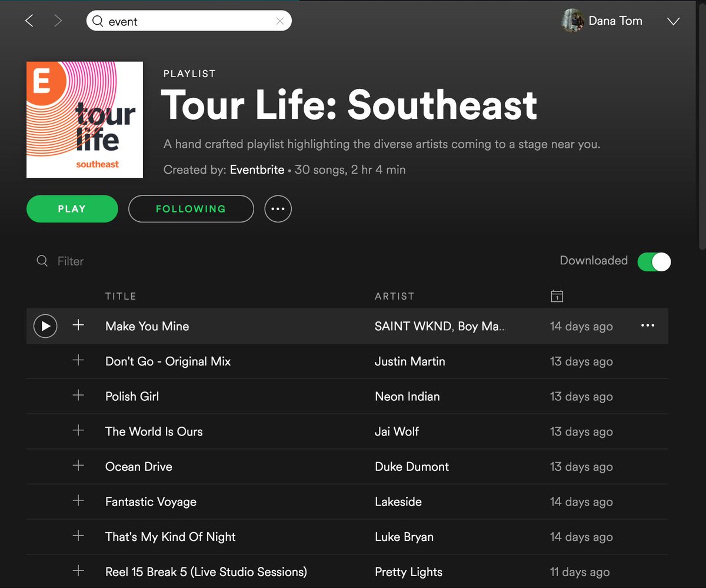706x588 pixels.
Task: Go back with the left arrow
Action: (x=29, y=21)
